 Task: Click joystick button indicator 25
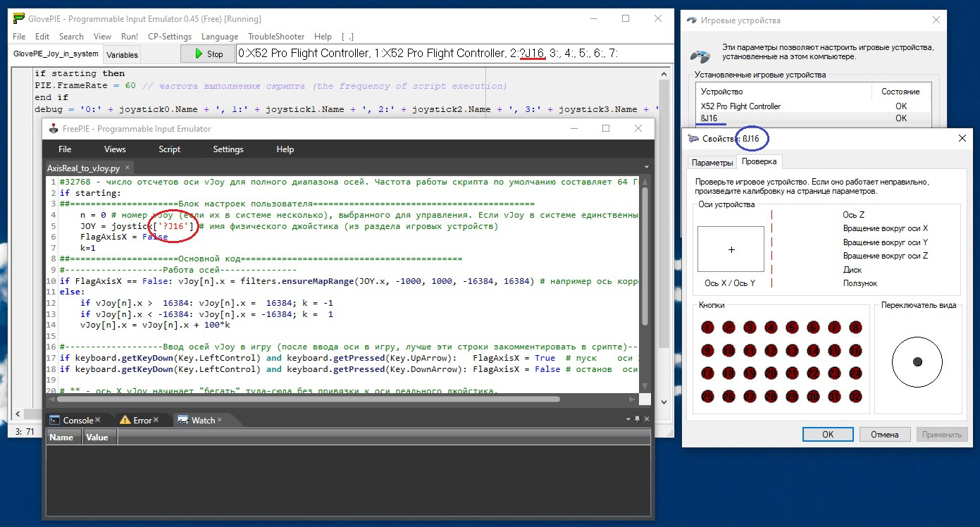tap(707, 396)
